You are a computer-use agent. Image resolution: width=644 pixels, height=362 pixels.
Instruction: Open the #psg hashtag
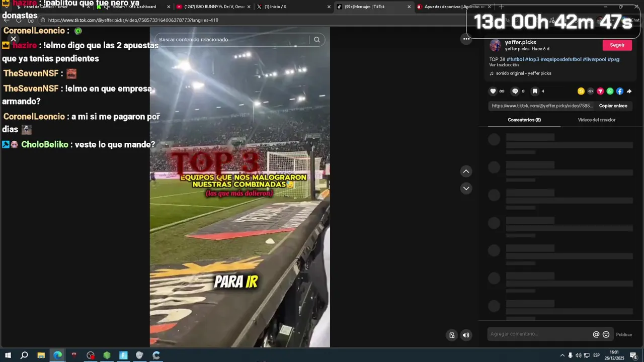613,59
